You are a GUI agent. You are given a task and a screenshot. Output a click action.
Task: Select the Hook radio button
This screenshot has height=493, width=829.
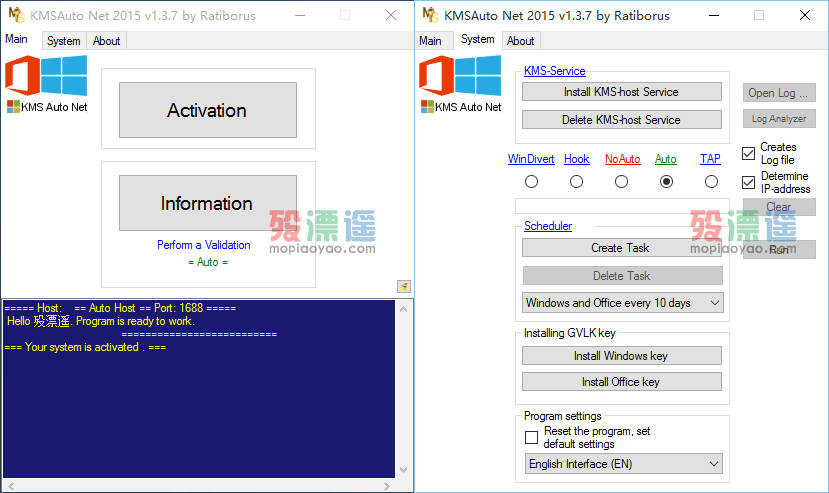point(576,181)
